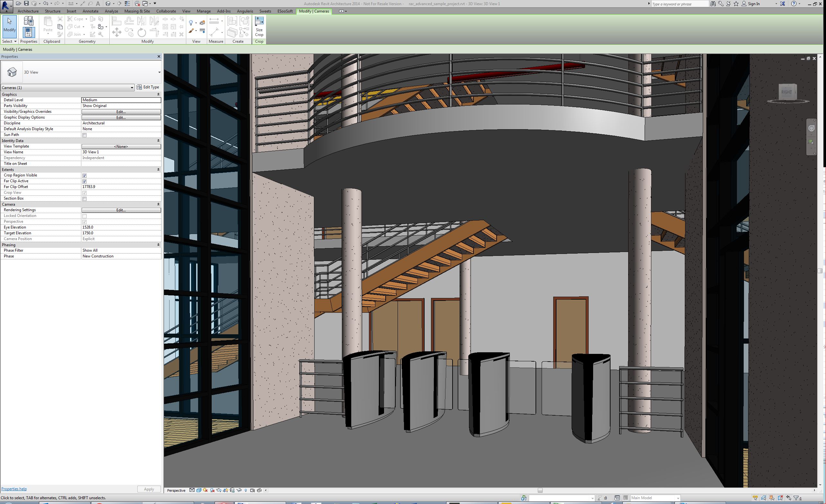Expand the 3D View type selector dropdown
The height and width of the screenshot is (504, 826).
(x=159, y=72)
